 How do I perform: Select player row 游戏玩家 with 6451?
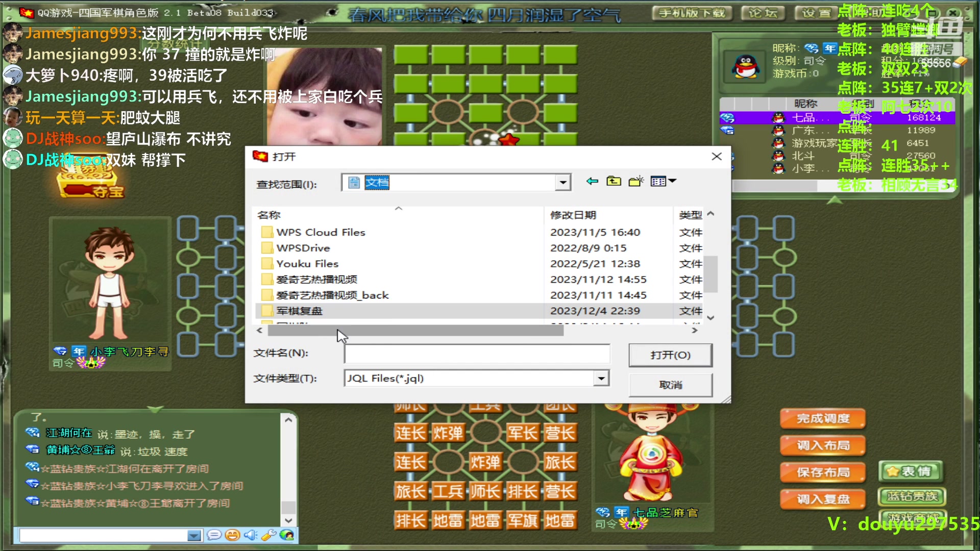point(837,143)
